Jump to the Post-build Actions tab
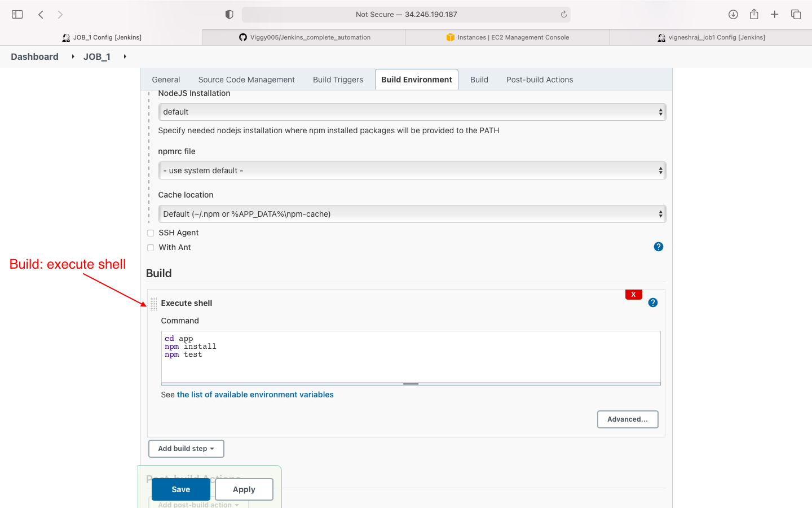 point(540,80)
